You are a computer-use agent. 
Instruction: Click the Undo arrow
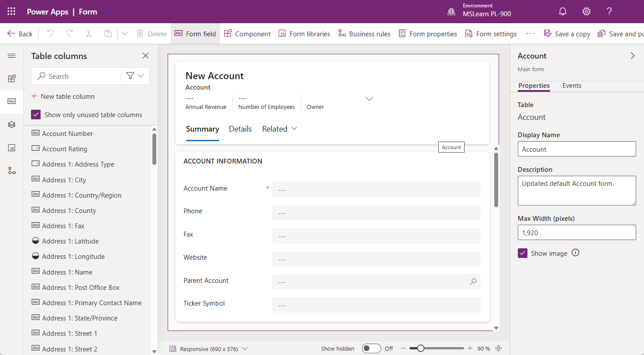(x=50, y=34)
